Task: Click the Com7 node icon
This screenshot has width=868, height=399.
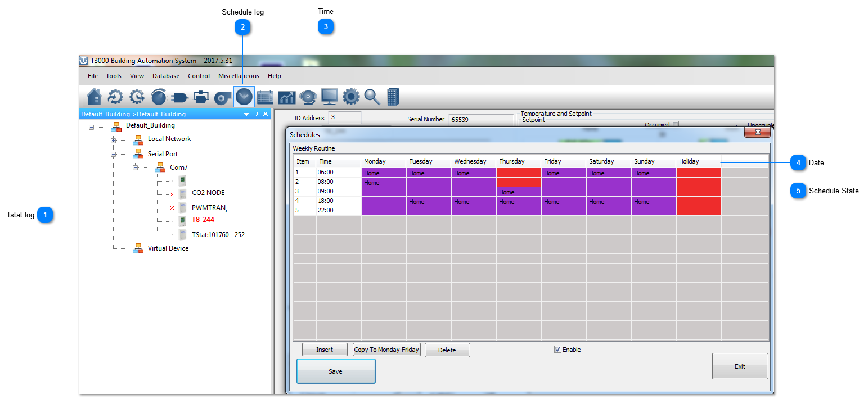Action: pyautogui.click(x=160, y=167)
